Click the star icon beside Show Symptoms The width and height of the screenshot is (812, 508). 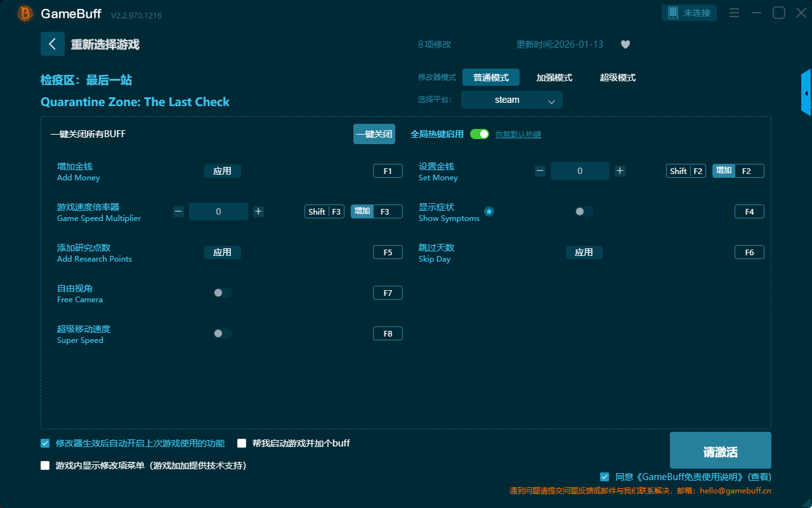point(489,211)
